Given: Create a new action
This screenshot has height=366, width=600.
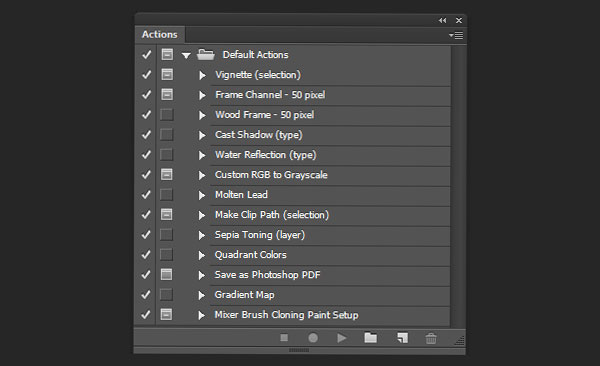Looking at the screenshot, I should point(402,338).
